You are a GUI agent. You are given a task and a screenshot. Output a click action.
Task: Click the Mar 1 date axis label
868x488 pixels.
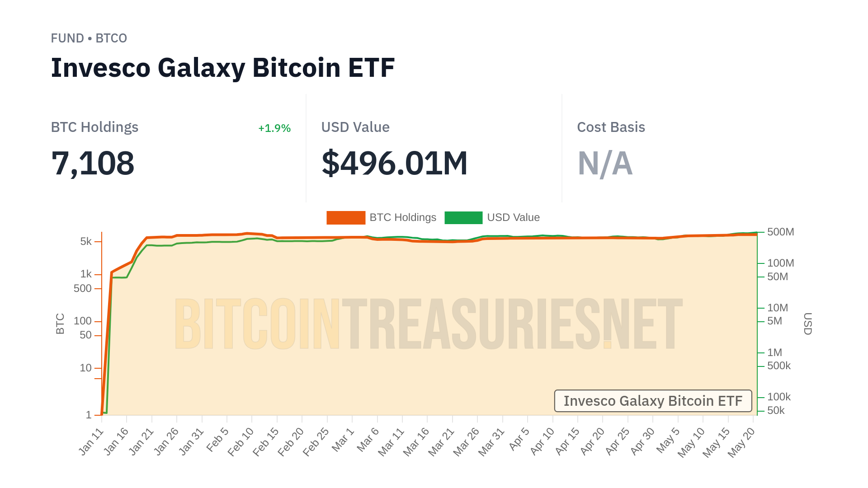343,440
